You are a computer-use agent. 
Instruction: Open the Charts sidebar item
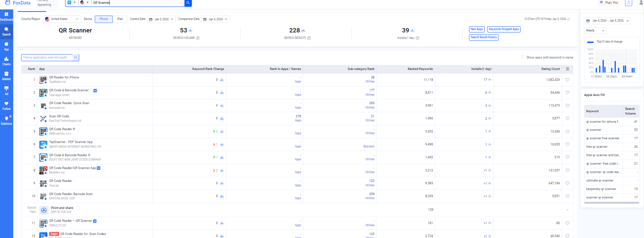pos(6,61)
